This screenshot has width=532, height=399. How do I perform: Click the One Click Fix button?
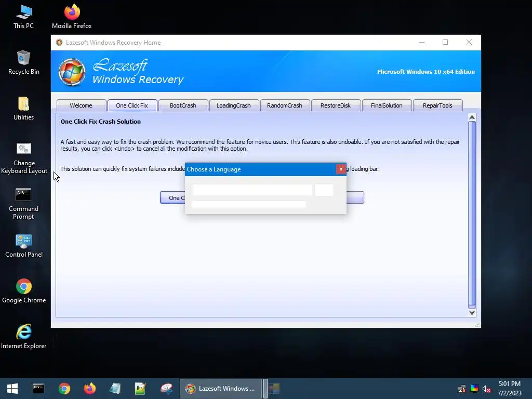172,198
